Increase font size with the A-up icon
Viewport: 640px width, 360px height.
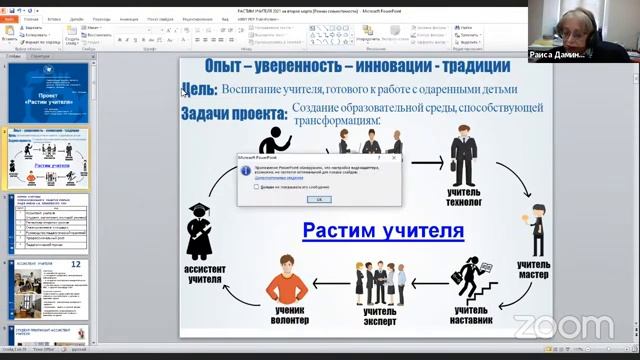[x=169, y=30]
